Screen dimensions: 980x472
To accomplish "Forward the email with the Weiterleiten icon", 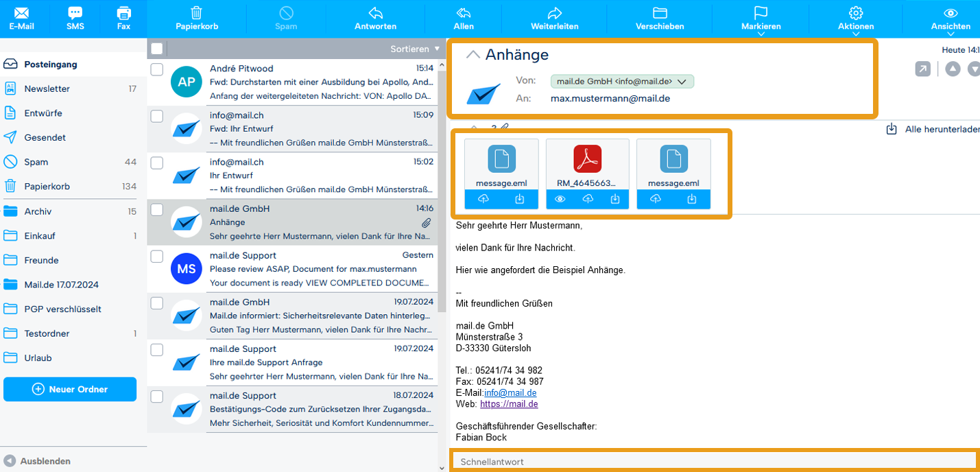I will point(554,12).
